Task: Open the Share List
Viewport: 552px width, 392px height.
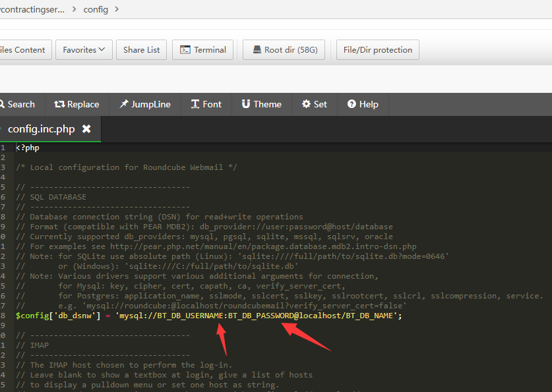Action: 142,50
